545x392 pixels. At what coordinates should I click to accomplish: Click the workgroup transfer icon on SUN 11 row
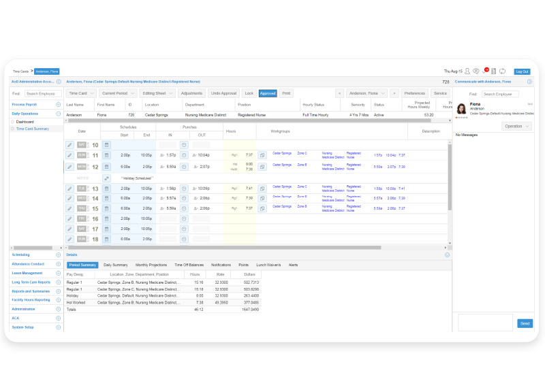pos(261,154)
